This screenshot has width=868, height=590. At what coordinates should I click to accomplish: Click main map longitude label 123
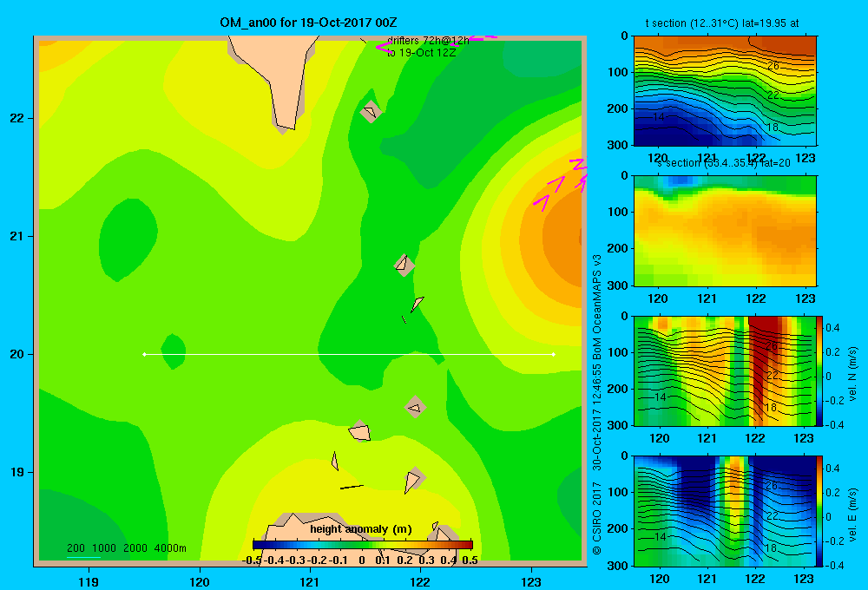click(x=531, y=581)
